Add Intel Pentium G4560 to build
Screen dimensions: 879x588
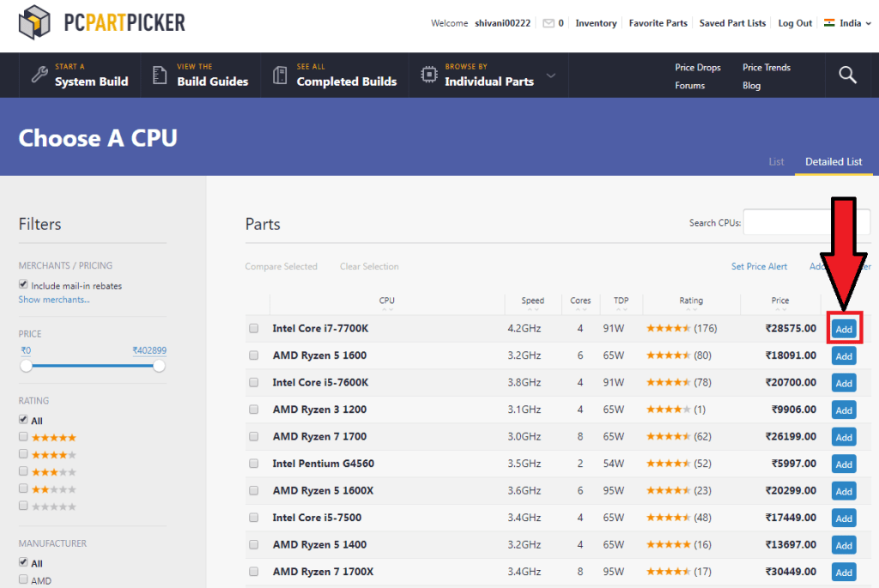click(844, 464)
